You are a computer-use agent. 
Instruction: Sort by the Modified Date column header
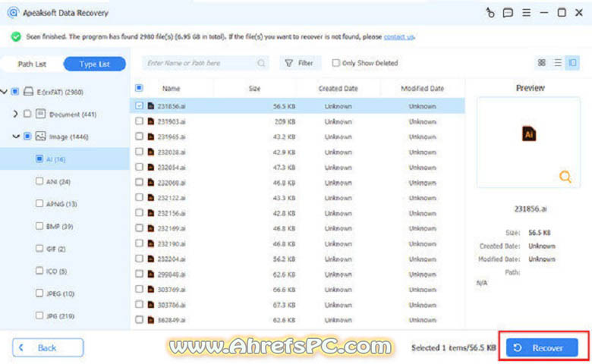pos(422,88)
